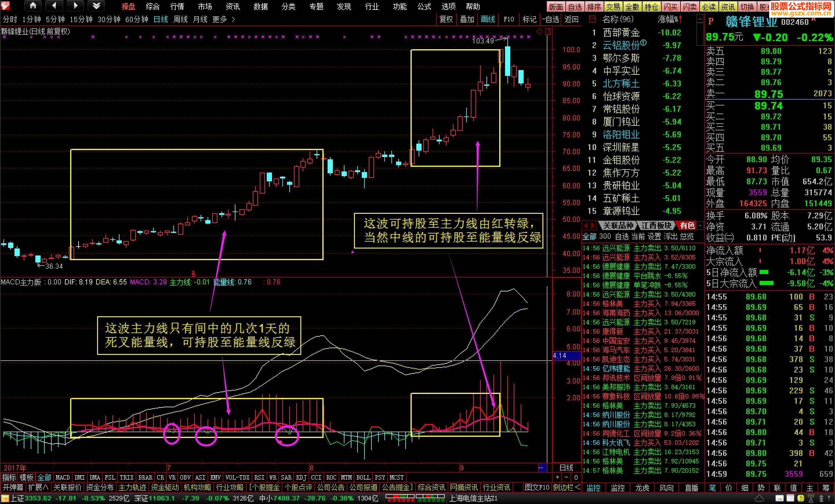The width and height of the screenshot is (835, 504).
Task: Select 西部黄金 in the stock list
Action: [621, 32]
